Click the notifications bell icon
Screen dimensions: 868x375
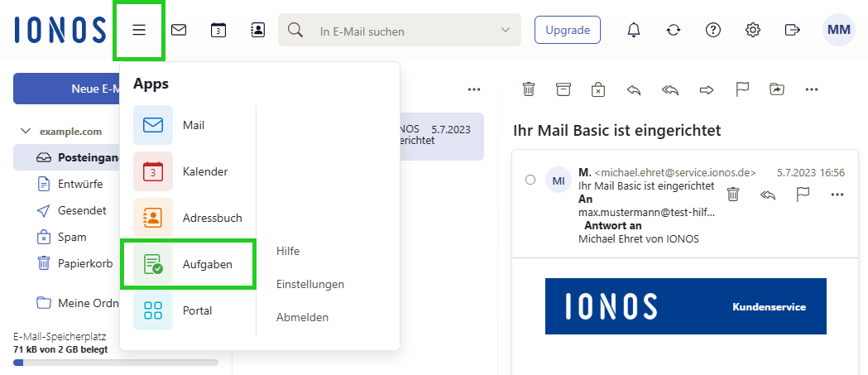pos(634,31)
